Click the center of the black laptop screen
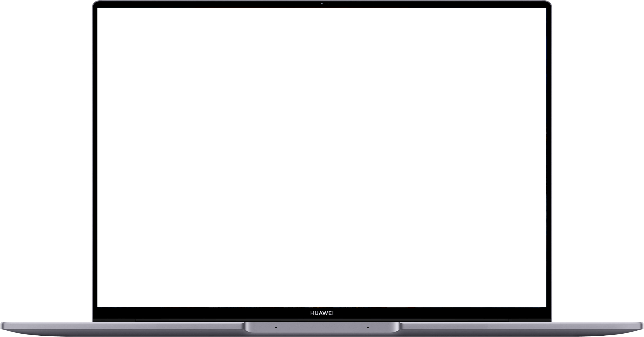644x337 pixels. tap(322, 157)
